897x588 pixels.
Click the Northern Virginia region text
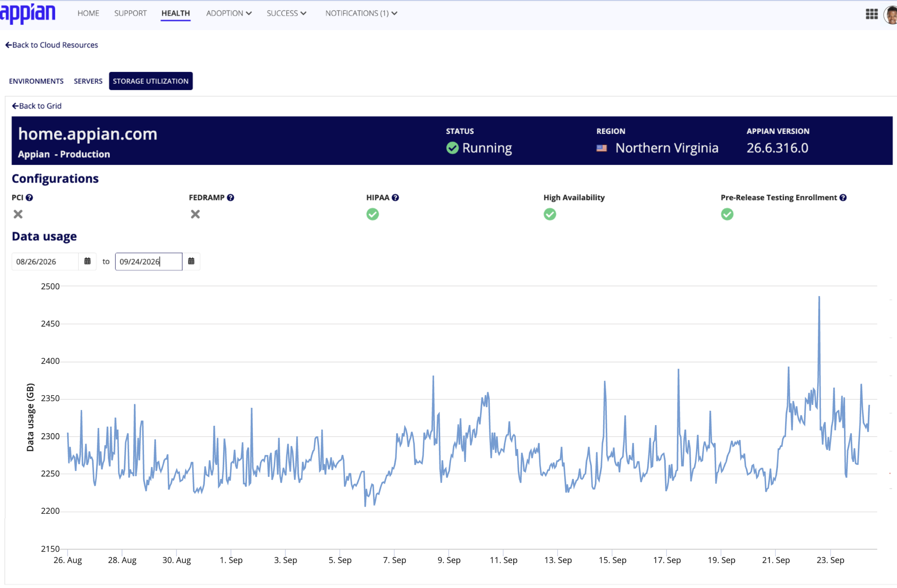(x=667, y=148)
